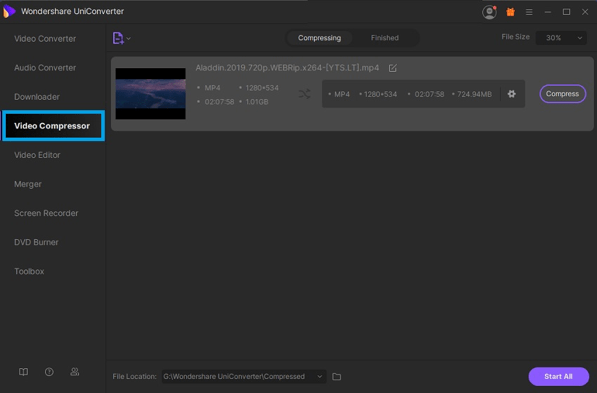Open the orange gift box icon
This screenshot has height=393, width=597.
click(510, 12)
